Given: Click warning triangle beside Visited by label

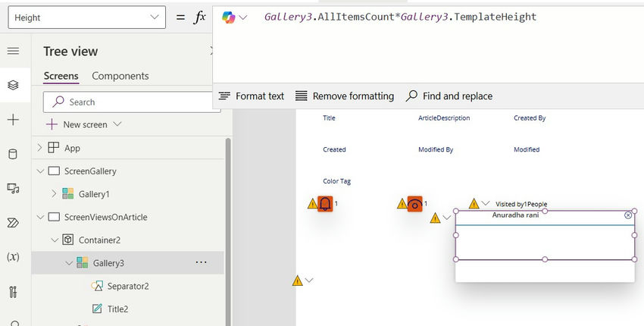Looking at the screenshot, I should (x=474, y=203).
